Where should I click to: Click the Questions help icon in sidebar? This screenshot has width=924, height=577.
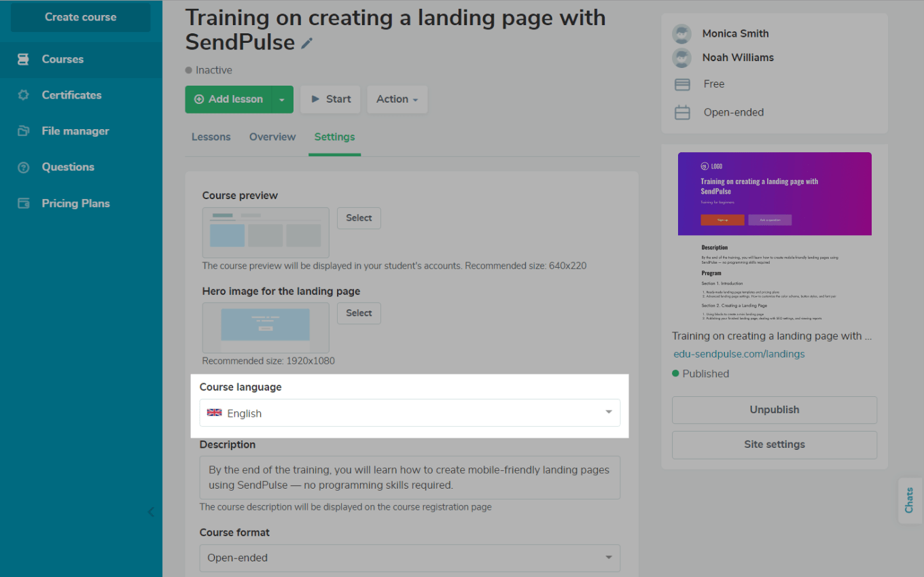click(23, 167)
